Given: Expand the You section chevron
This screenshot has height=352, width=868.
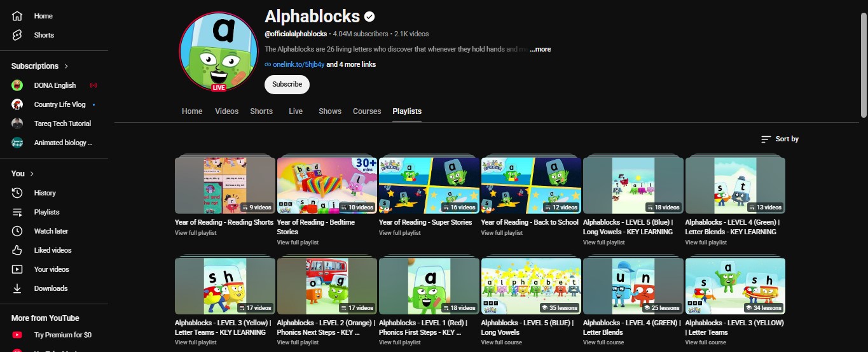Looking at the screenshot, I should pyautogui.click(x=32, y=174).
